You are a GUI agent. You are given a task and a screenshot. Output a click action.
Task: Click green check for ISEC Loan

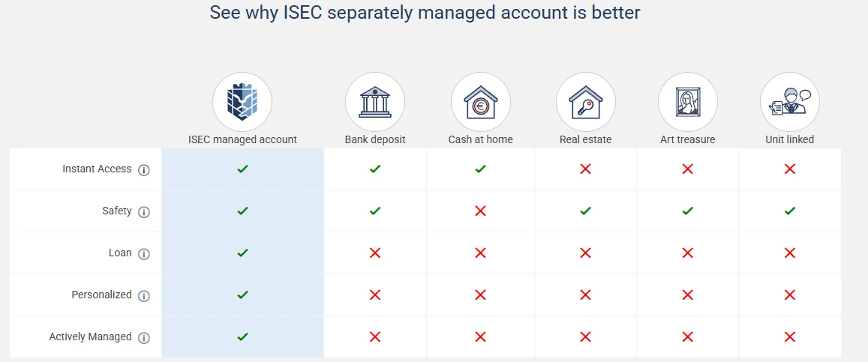click(x=242, y=253)
